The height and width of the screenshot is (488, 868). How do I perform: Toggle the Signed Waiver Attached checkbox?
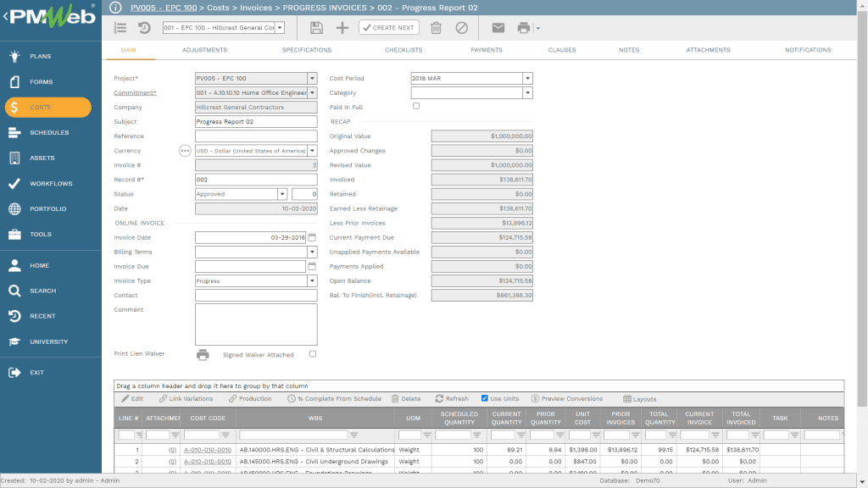313,354
